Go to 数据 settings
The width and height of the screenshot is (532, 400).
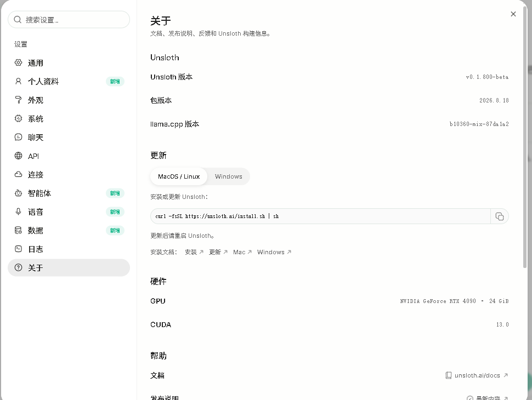[69, 231]
